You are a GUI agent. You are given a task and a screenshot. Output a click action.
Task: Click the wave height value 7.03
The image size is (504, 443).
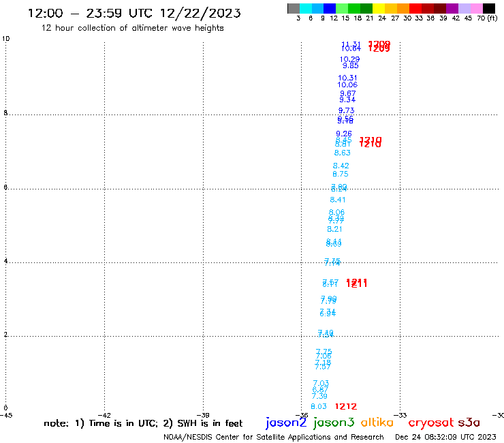(321, 383)
